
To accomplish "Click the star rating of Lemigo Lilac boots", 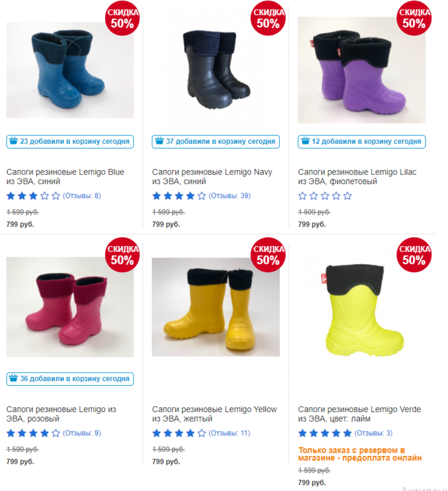I will coord(325,196).
